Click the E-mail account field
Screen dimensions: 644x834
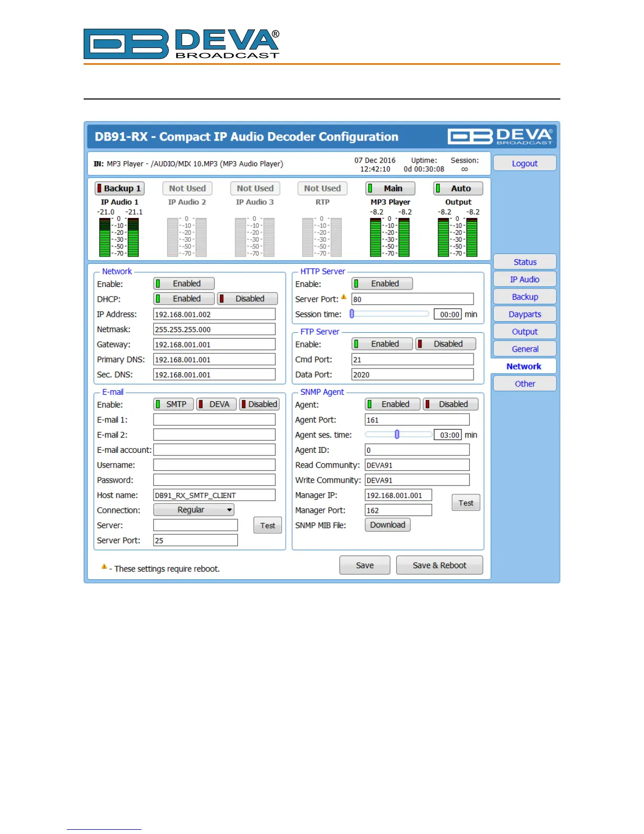point(214,450)
